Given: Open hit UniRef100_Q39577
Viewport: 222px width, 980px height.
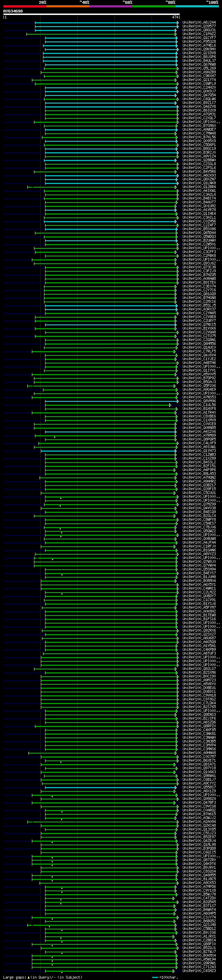Looking at the screenshot, I should point(199,26).
